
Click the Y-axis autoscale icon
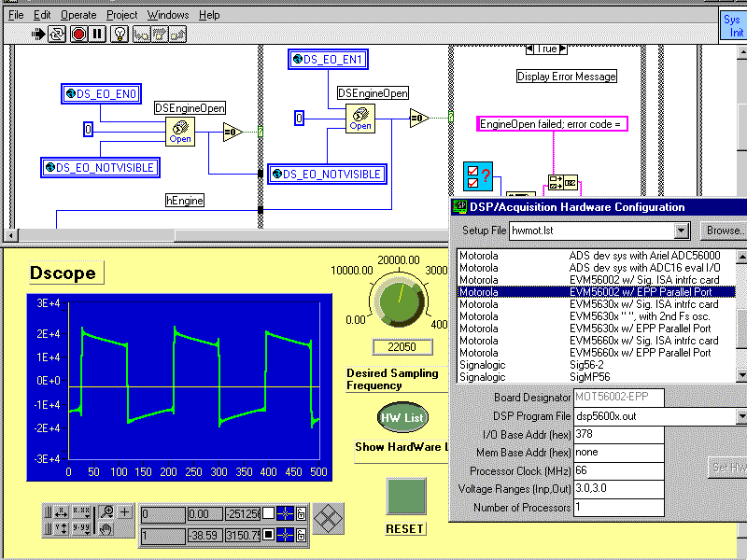(x=62, y=529)
